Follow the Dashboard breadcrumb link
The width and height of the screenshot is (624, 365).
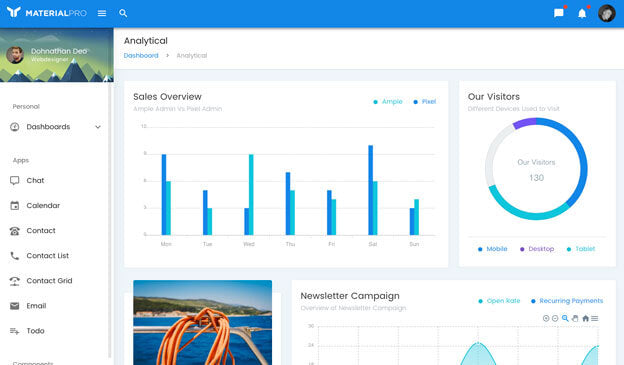coord(141,55)
